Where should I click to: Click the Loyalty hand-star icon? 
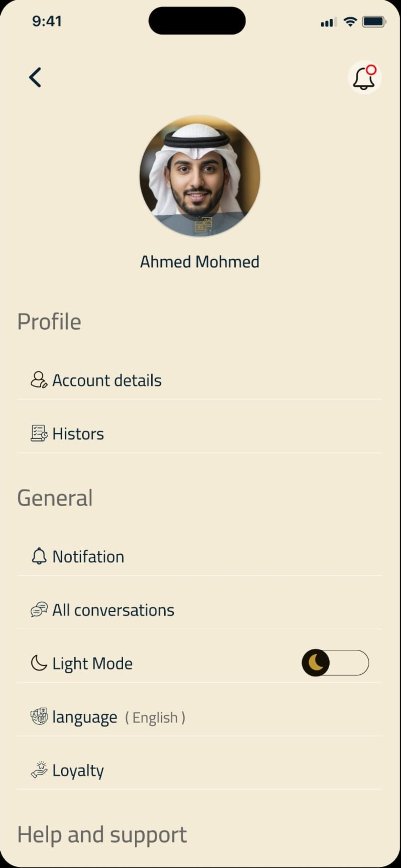click(39, 770)
